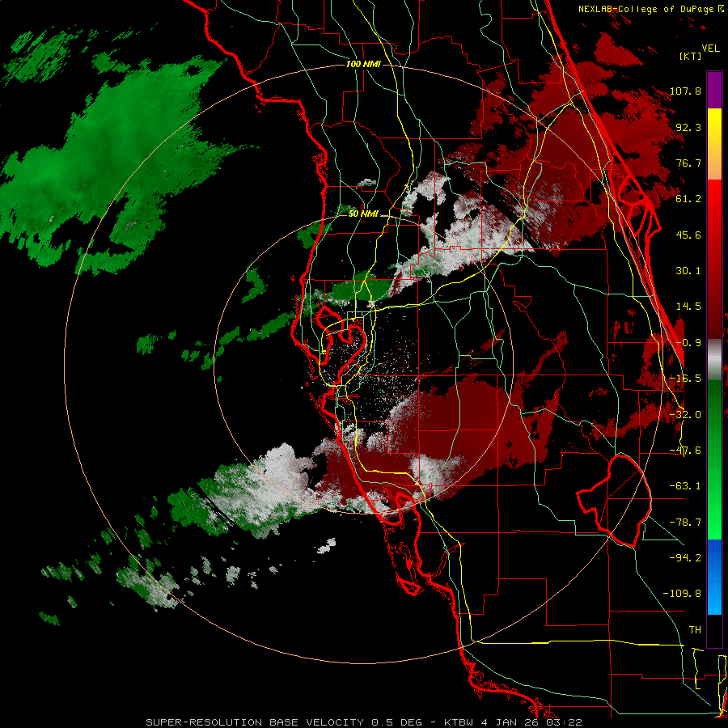Click the KTBW station identifier
The width and height of the screenshot is (728, 728).
[x=459, y=722]
